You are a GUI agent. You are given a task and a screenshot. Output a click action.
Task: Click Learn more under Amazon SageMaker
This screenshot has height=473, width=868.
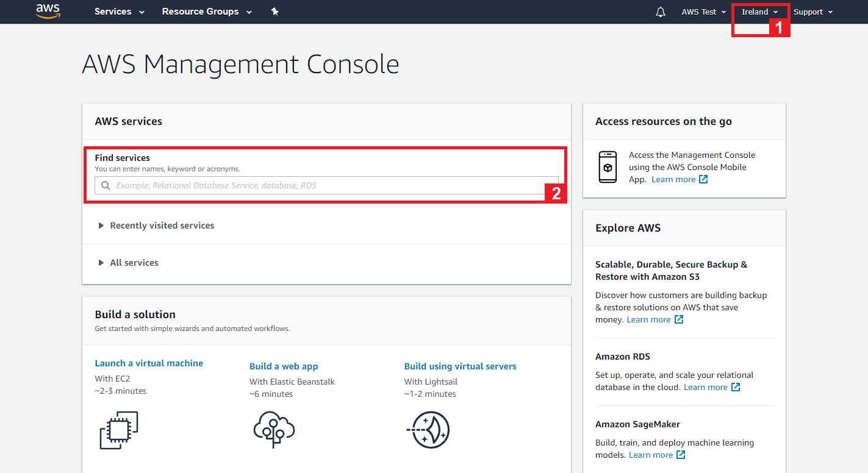[x=651, y=455]
